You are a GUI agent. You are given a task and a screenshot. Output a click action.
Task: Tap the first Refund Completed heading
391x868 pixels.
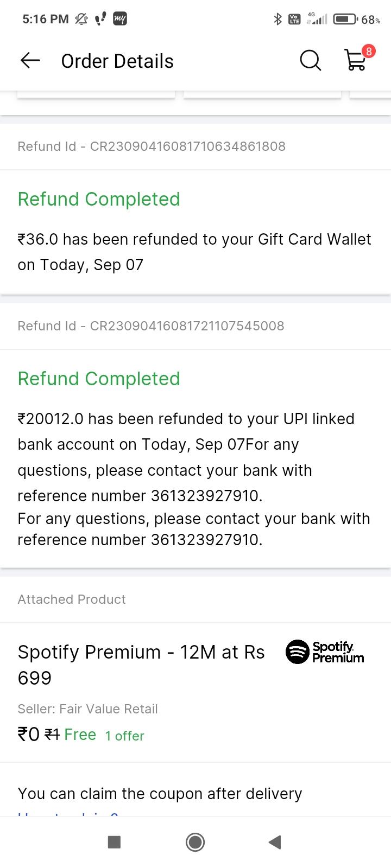point(99,199)
